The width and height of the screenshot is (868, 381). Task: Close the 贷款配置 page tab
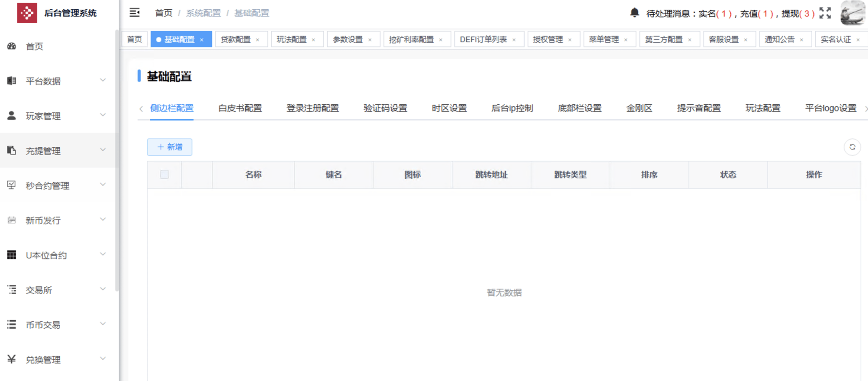(x=257, y=40)
